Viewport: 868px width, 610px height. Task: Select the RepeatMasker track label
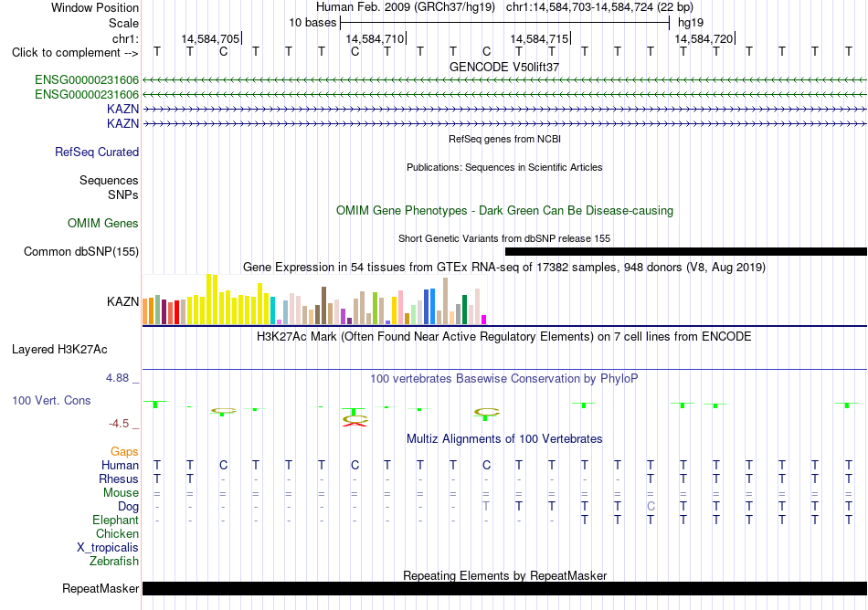(101, 588)
